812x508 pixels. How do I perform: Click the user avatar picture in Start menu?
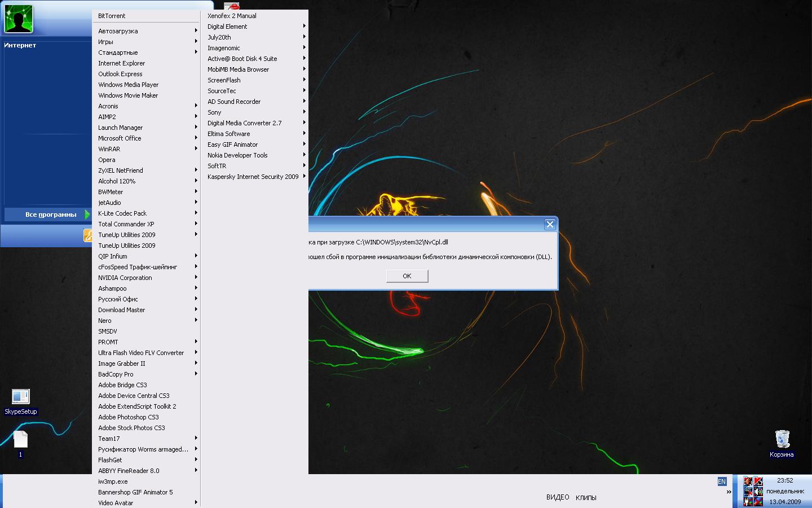tap(18, 19)
